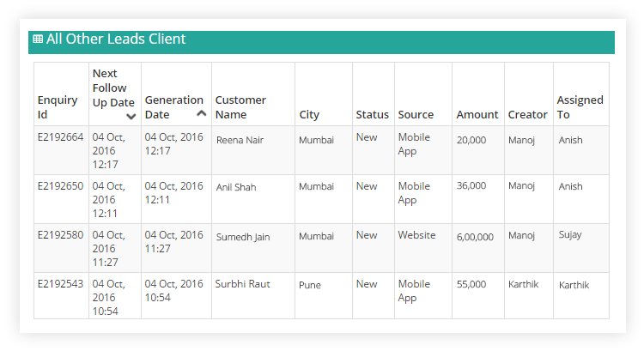
Task: Open enquiry E2192650
Action: 60,186
